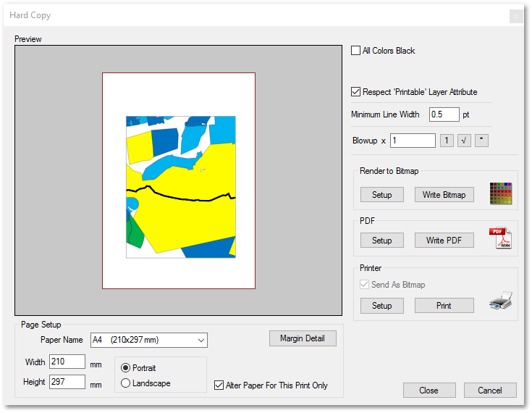Close the Hard Copy dialog window
This screenshot has height=413, width=532.
pyautogui.click(x=516, y=16)
